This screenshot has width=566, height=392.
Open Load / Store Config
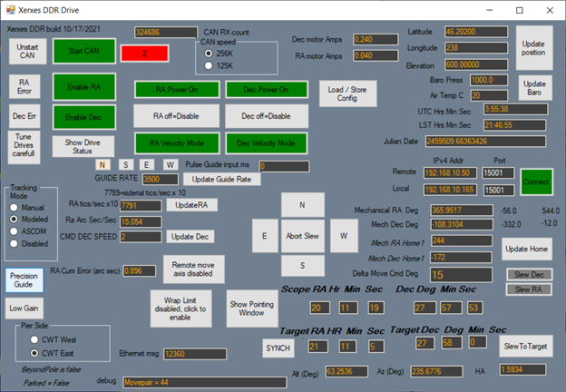click(347, 93)
